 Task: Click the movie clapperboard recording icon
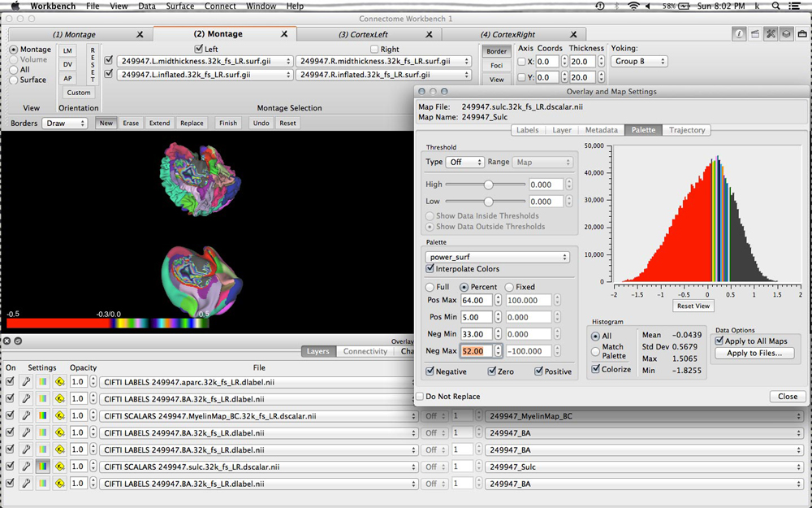(754, 34)
